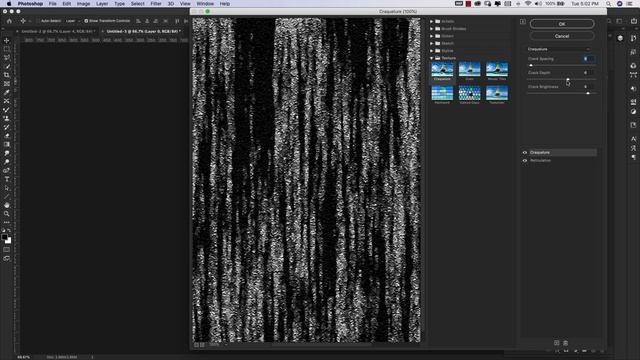Select the Crop tool
This screenshot has height=360, width=640.
(7, 75)
